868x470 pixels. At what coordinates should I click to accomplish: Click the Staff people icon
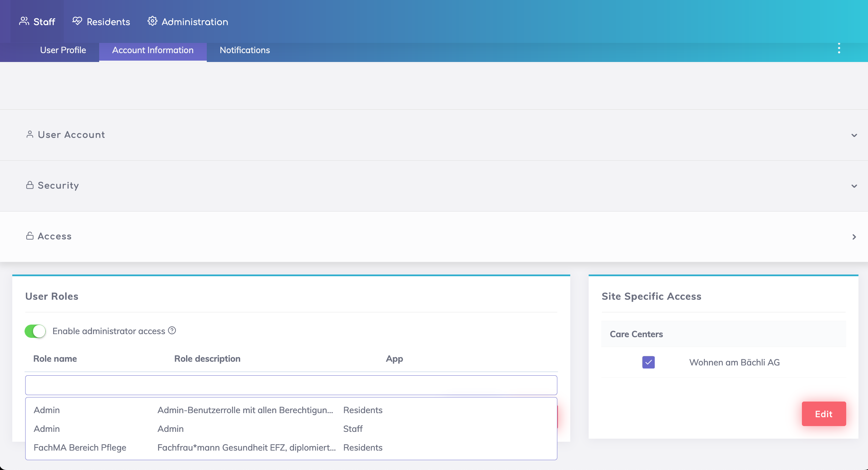[24, 21]
